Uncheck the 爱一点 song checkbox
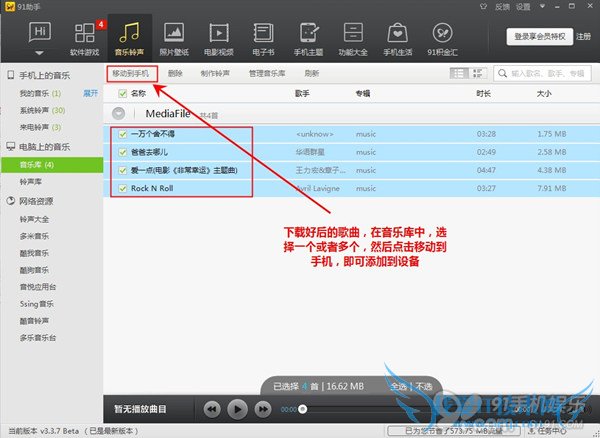This screenshot has height=438, width=600. (122, 170)
